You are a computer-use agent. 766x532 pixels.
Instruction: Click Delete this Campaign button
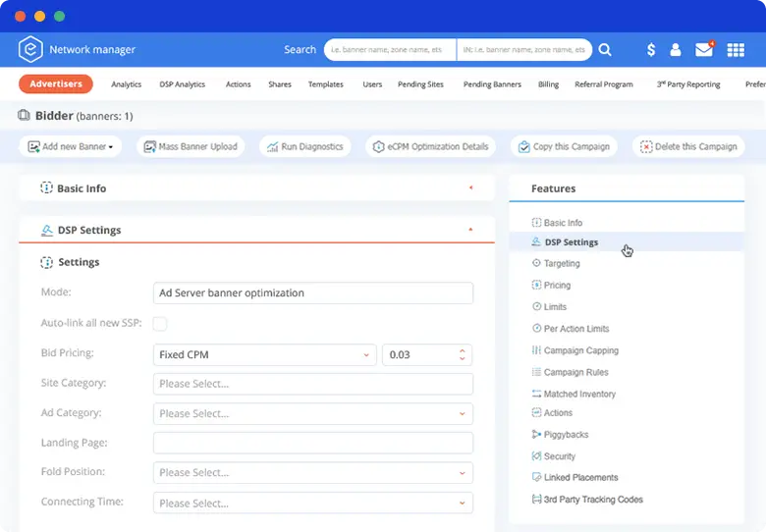click(688, 146)
